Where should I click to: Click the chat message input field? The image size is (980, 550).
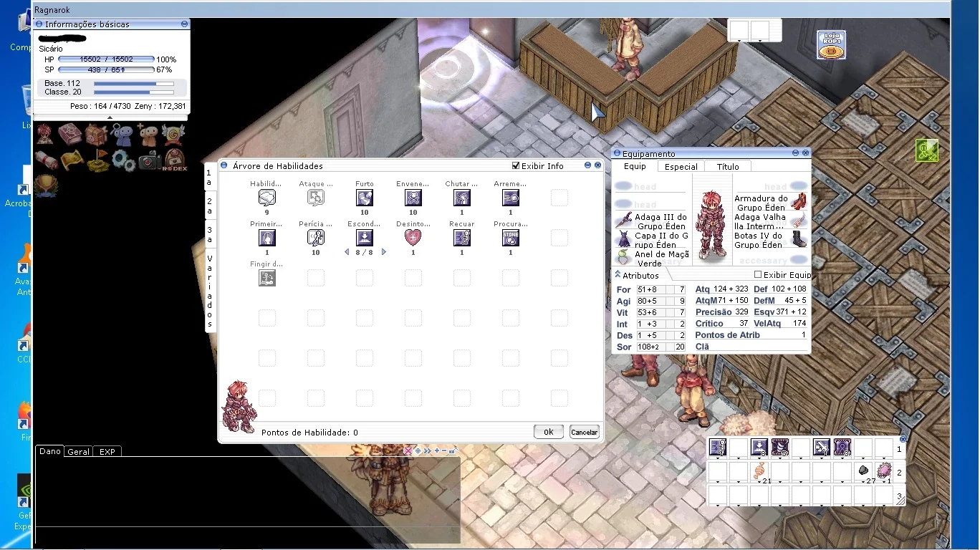[247, 536]
